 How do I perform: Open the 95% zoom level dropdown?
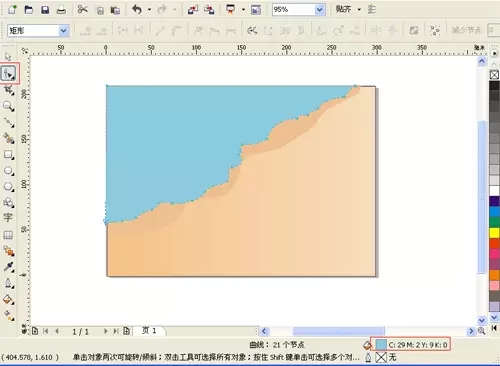pyautogui.click(x=320, y=10)
